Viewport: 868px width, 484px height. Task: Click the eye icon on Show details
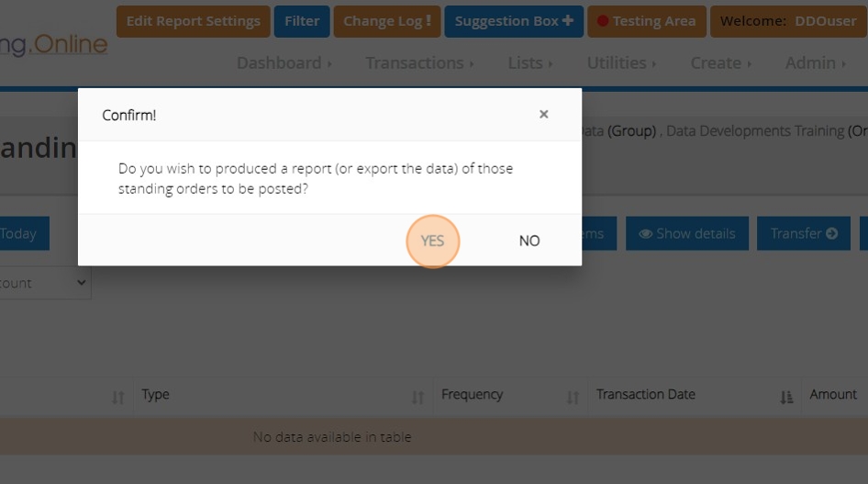(646, 234)
